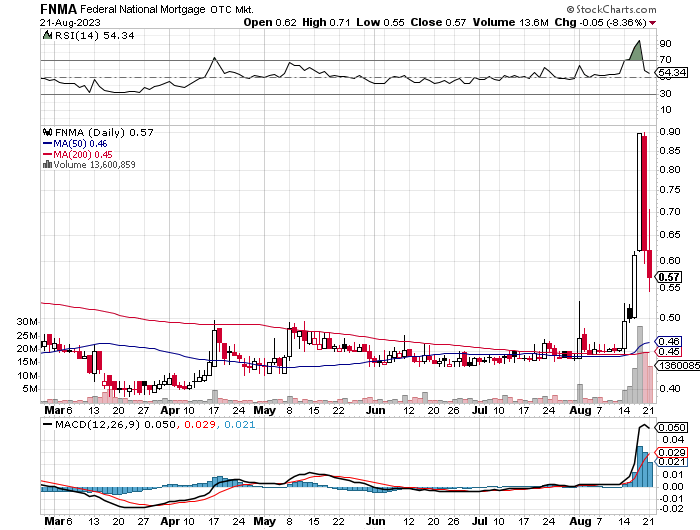Click the 'Open 0.62' header value
The width and height of the screenshot is (700, 530).
tap(270, 22)
